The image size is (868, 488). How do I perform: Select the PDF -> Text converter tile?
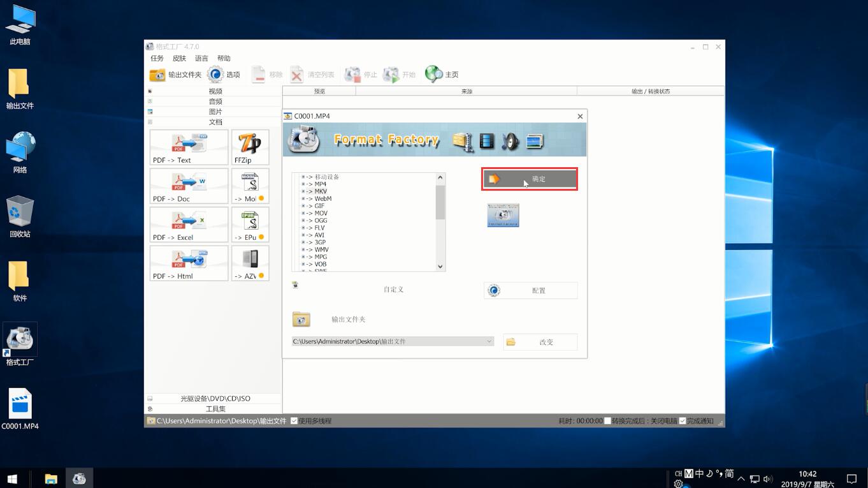tap(189, 147)
